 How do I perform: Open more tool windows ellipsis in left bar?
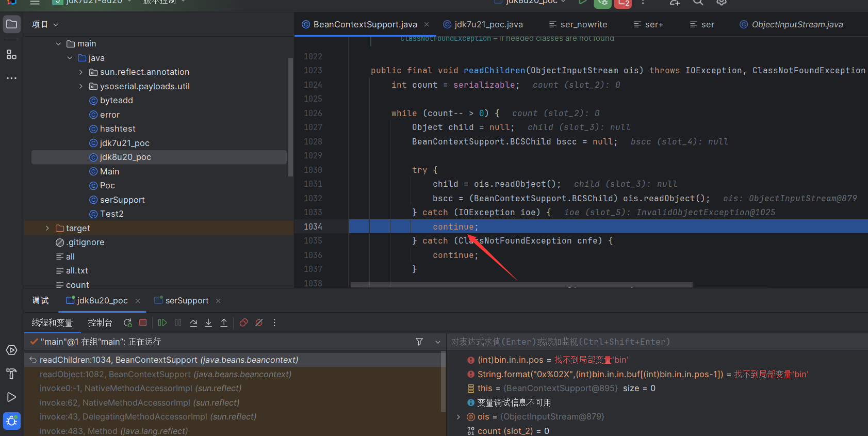(11, 78)
